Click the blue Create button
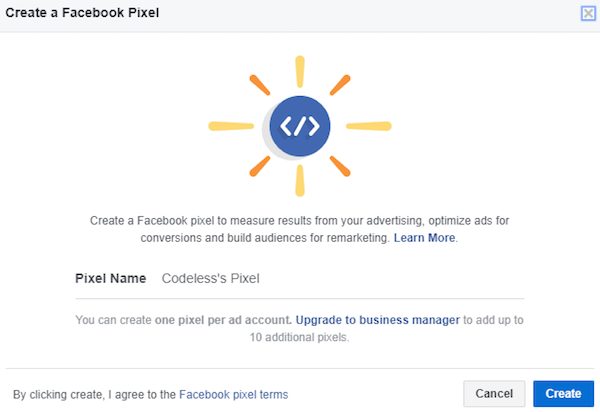Viewport: 600px width, 412px height. [x=563, y=394]
